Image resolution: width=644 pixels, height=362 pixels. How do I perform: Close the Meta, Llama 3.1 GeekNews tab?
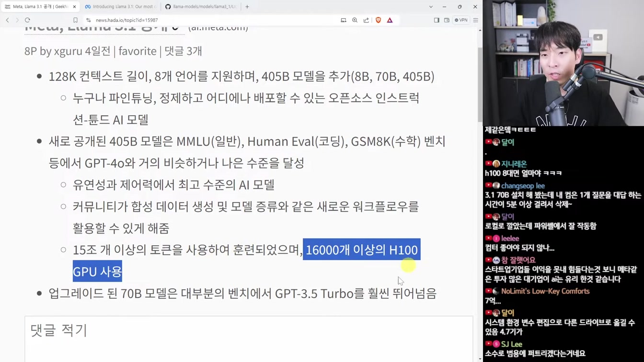tap(74, 7)
